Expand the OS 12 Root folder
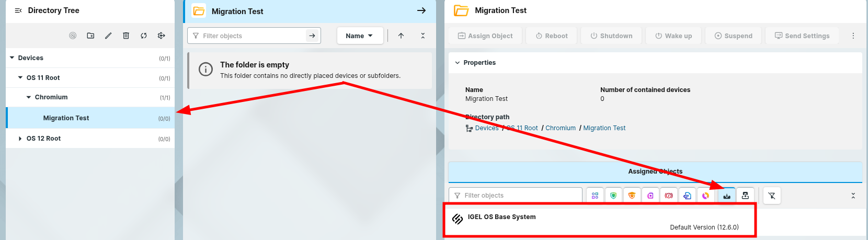Viewport: 868px width, 240px height. pos(20,139)
